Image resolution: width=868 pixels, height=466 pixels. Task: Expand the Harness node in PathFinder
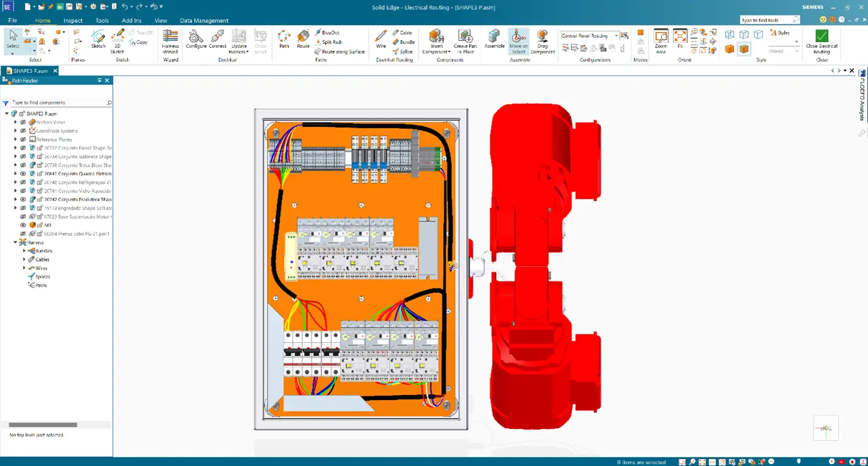click(x=16, y=241)
